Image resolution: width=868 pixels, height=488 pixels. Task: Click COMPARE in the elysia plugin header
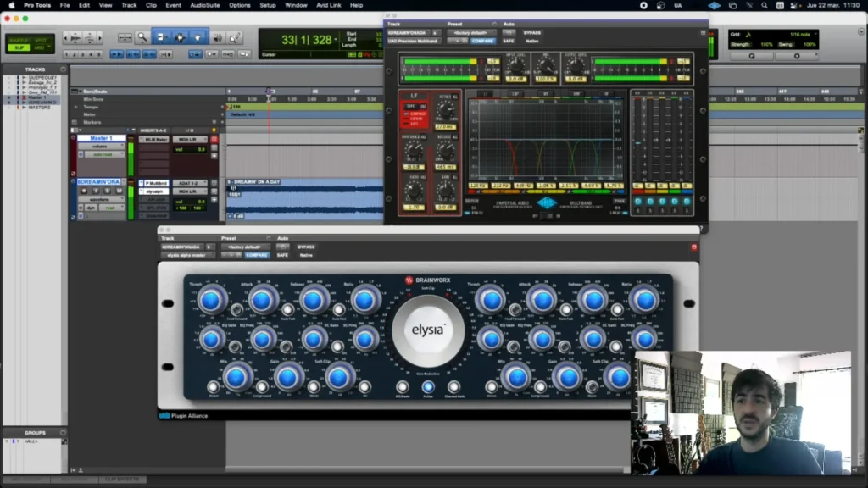[x=257, y=255]
